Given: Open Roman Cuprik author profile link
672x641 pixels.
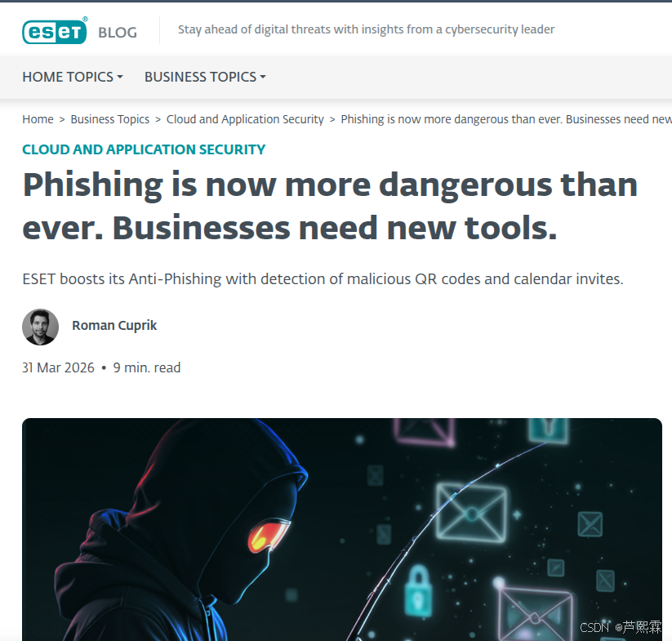Looking at the screenshot, I should [114, 326].
